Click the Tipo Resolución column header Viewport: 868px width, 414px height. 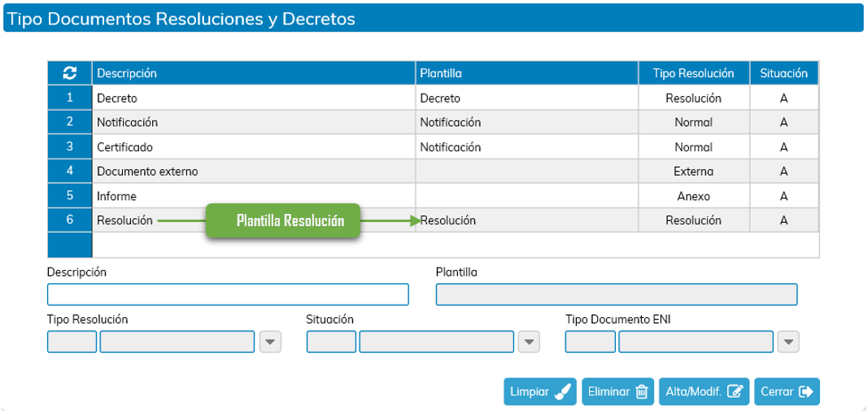tap(694, 73)
